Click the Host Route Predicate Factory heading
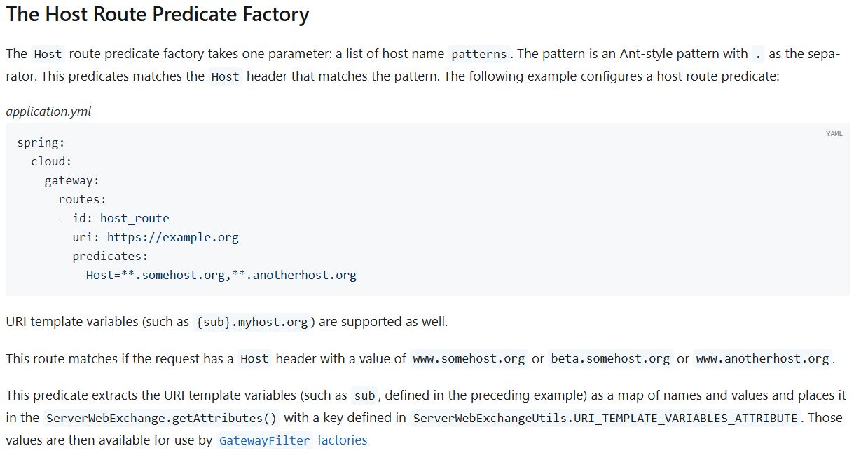The image size is (868, 460). (x=158, y=15)
